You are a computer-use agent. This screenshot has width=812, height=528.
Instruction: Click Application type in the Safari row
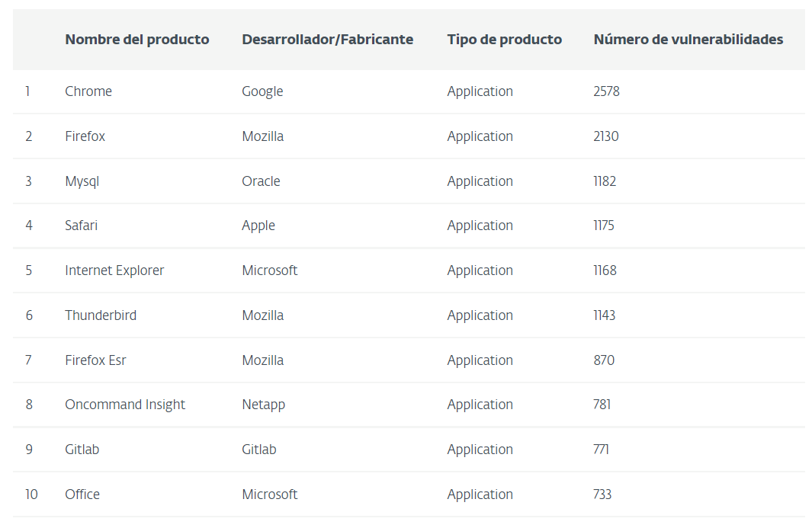pyautogui.click(x=480, y=226)
